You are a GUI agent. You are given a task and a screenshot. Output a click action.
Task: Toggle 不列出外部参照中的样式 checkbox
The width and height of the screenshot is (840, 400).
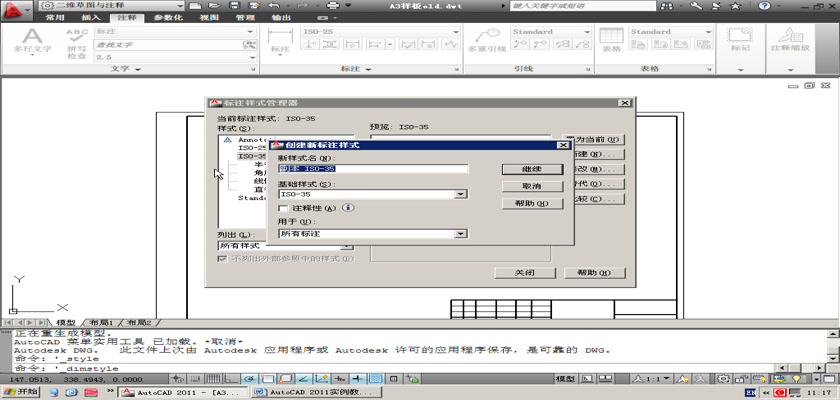point(222,259)
